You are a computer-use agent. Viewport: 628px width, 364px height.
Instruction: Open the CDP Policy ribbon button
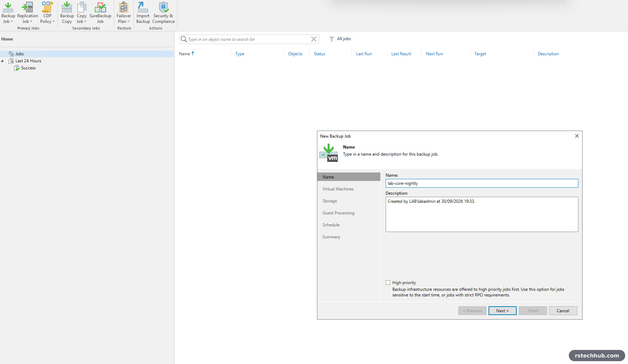point(47,13)
